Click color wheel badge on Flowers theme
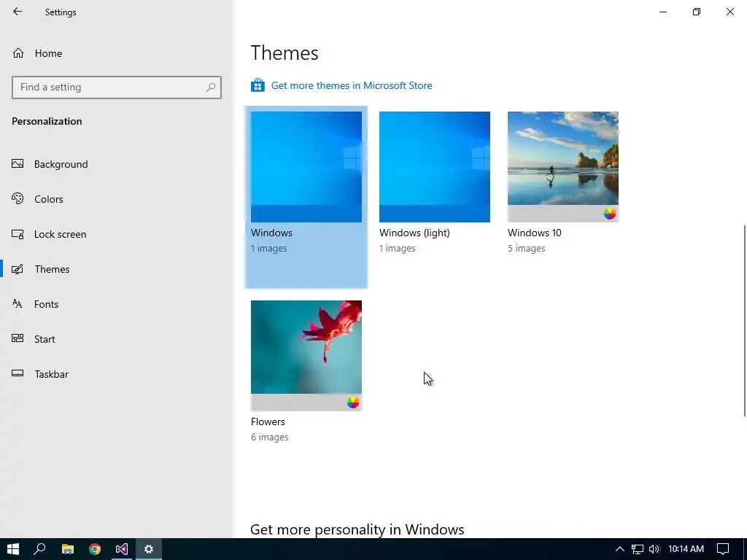Screen dimensions: 747x560 [352, 402]
